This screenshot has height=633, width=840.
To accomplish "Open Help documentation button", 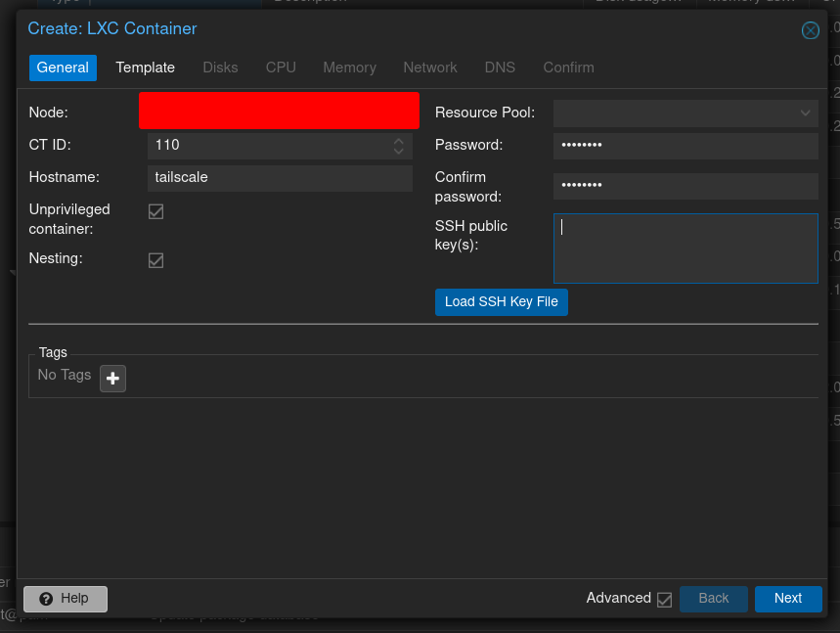I will click(65, 599).
